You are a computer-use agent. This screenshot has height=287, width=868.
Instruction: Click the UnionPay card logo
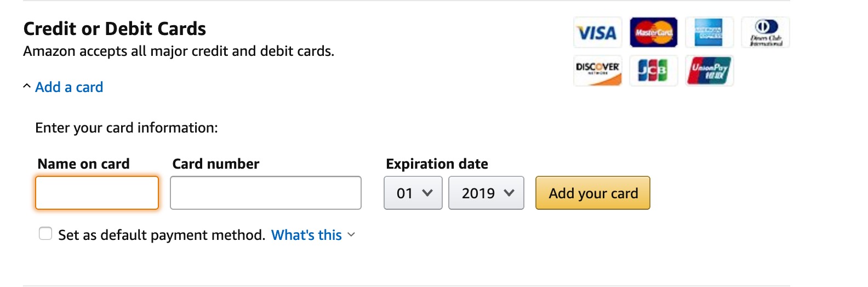coord(709,71)
